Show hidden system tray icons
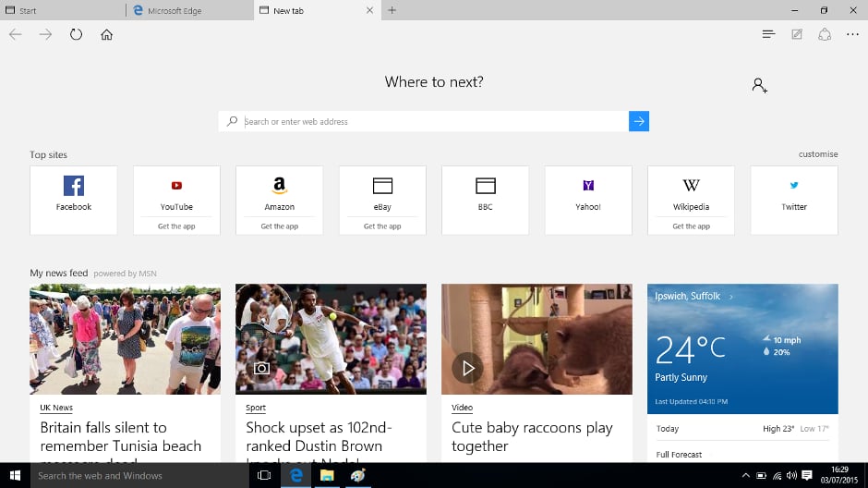868x488 pixels. (746, 475)
